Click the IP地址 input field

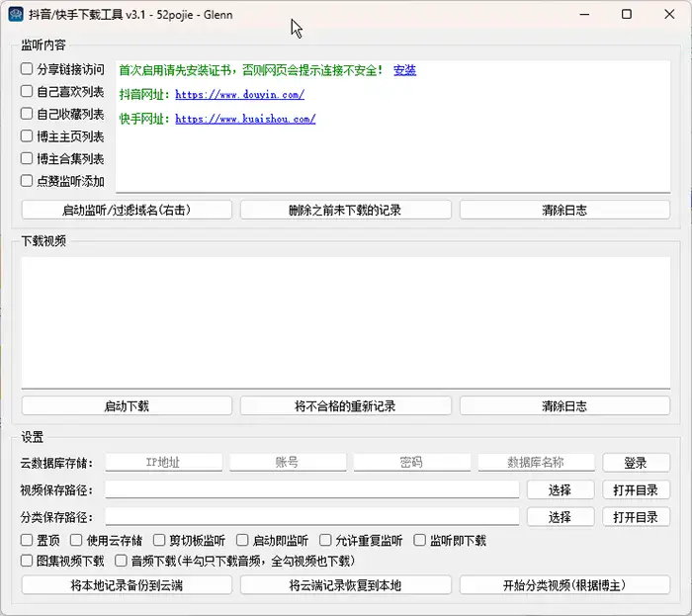(163, 463)
